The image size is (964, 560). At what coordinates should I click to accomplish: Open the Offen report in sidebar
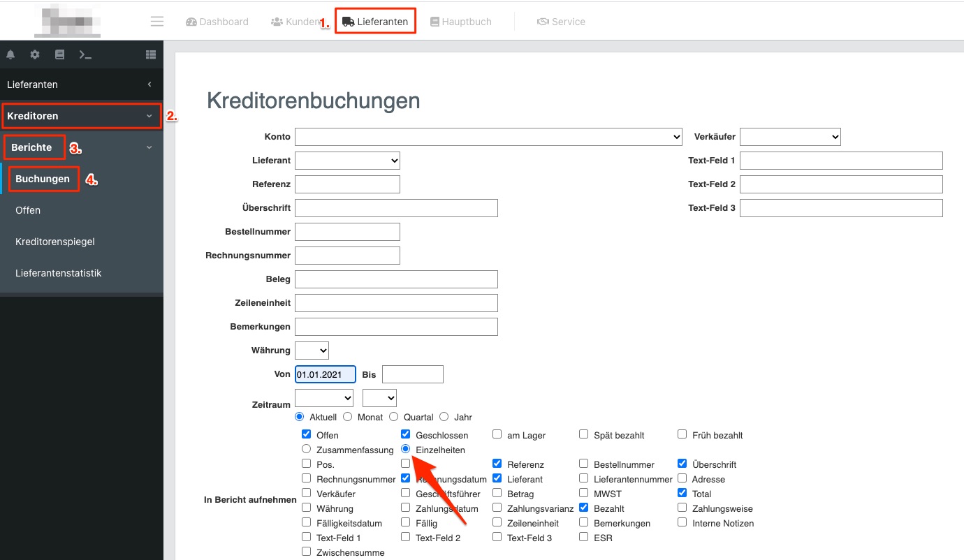pyautogui.click(x=28, y=210)
